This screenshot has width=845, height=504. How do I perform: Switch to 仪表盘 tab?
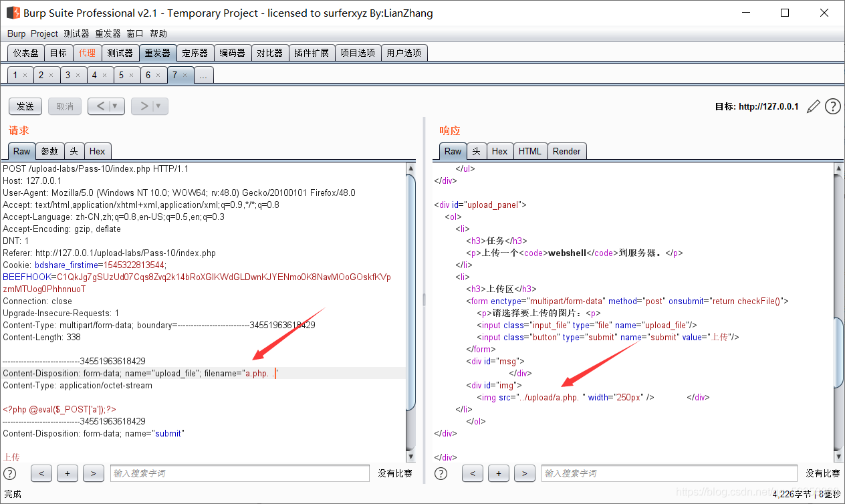tap(26, 53)
